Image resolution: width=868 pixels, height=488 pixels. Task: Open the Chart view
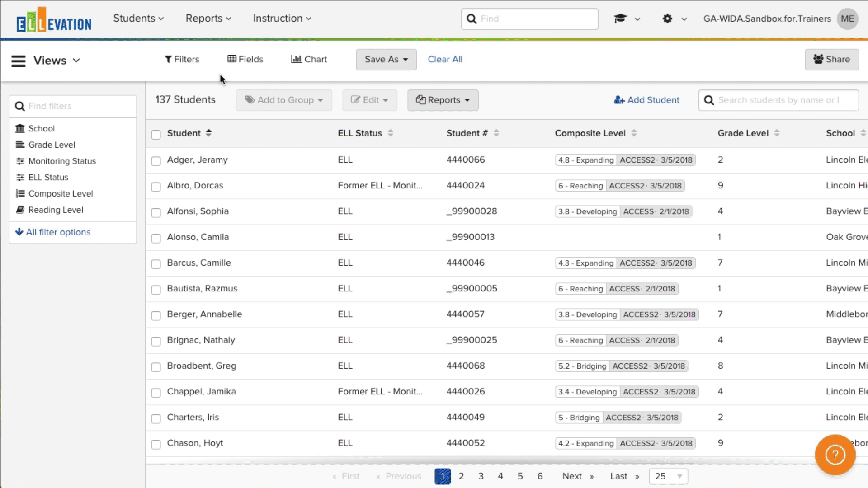click(x=309, y=59)
